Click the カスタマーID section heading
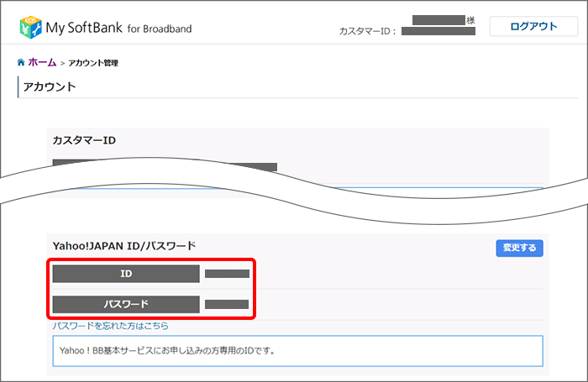588x382 pixels. (x=84, y=140)
